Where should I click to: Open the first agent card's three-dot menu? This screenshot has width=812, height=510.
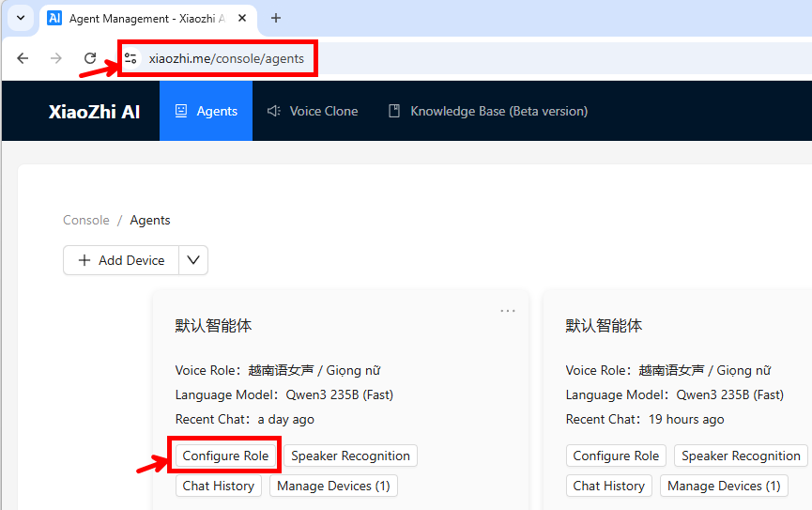pyautogui.click(x=508, y=311)
